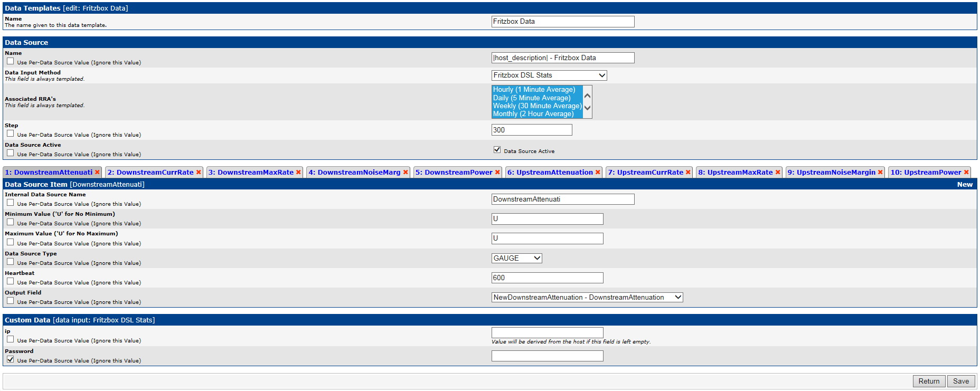The image size is (980, 391).
Task: Select Hourly (1 Minute Average) RRA
Action: click(537, 90)
